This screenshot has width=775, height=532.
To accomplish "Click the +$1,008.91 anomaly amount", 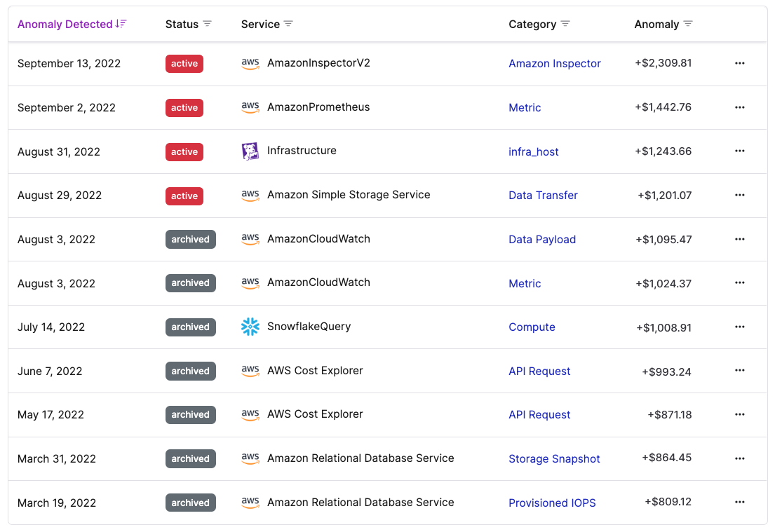I will [x=663, y=327].
